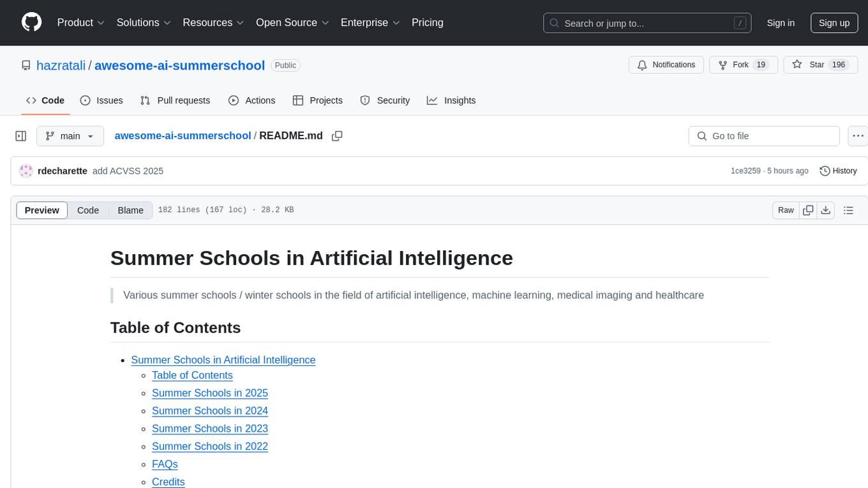Download the raw file

click(825, 210)
